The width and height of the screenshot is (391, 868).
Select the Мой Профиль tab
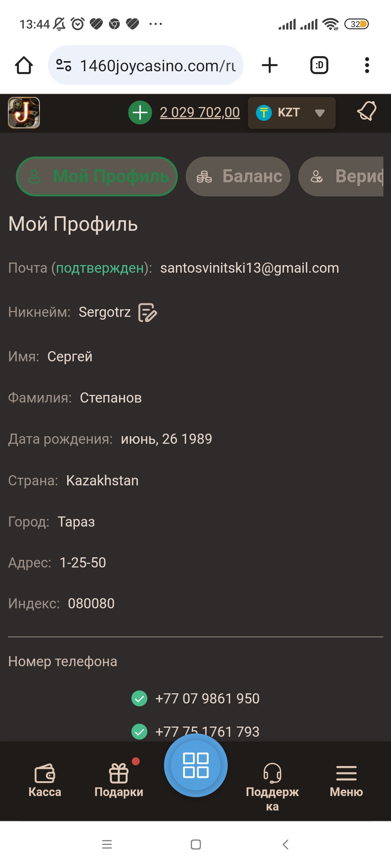[x=97, y=176]
